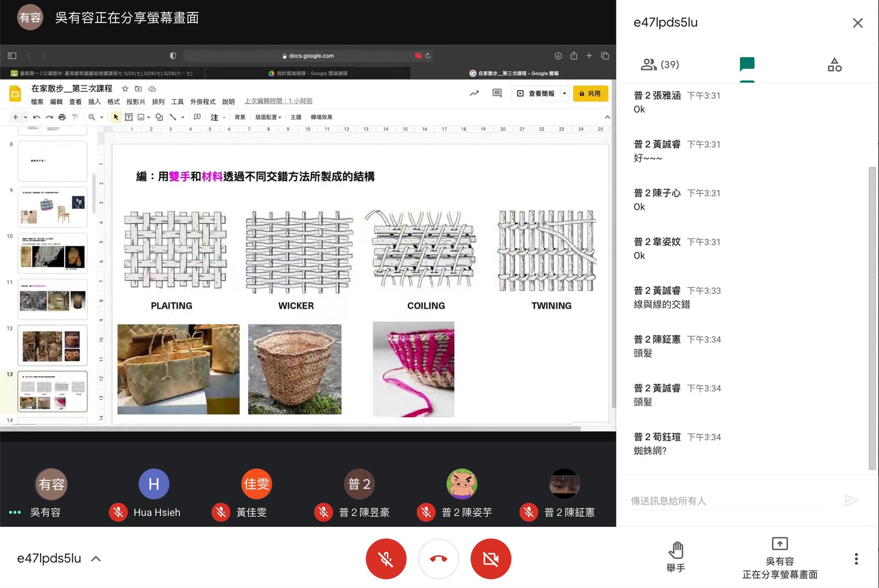Viewport: 879px width, 588px height.
Task: Click the Raise hand icon
Action: pos(676,551)
